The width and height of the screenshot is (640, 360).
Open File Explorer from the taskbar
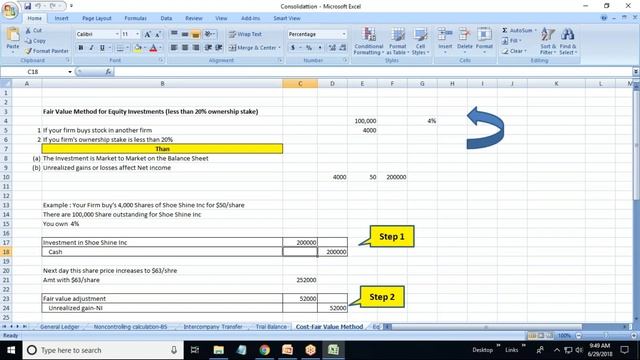click(219, 350)
